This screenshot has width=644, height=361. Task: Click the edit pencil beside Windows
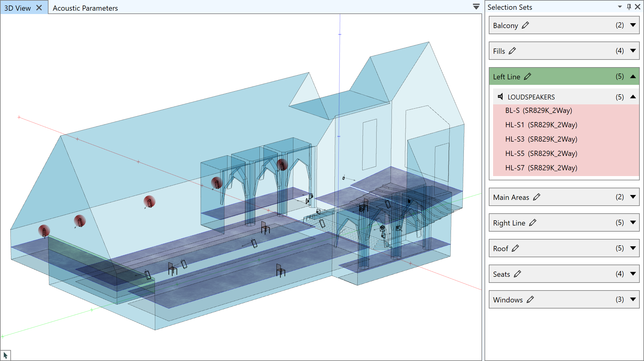pos(530,300)
